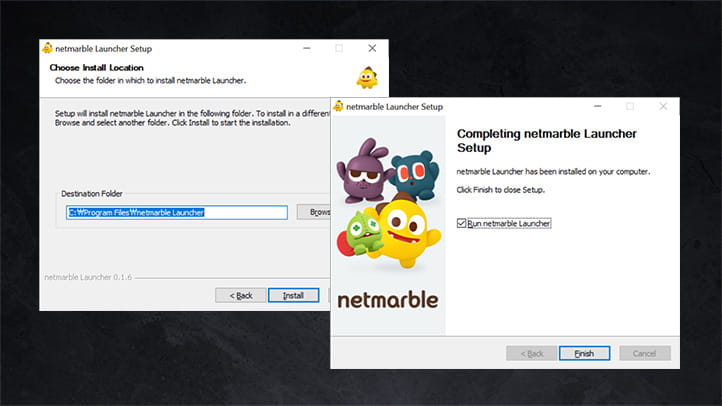Screen dimensions: 722x406
Task: Close the Choose Install Location window
Action: click(x=372, y=48)
